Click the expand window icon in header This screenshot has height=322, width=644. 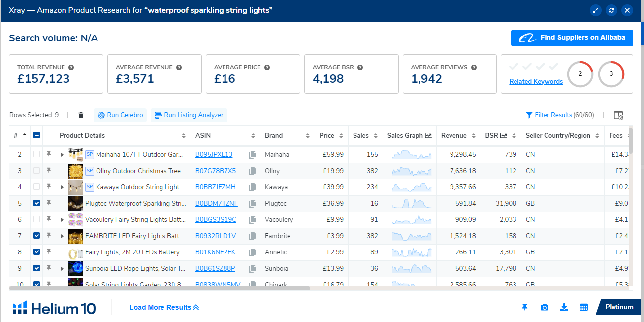tap(596, 10)
